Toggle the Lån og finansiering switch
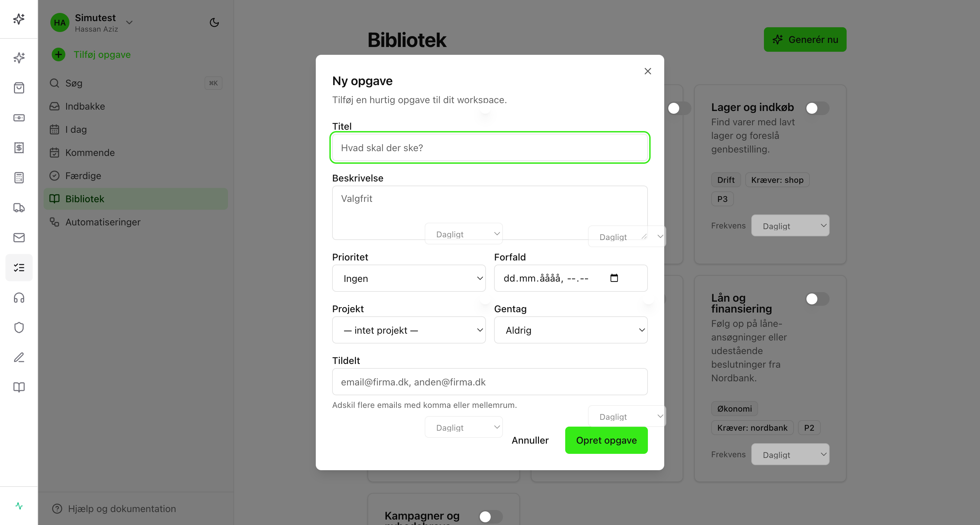Screen dimensions: 980x525 pos(817,299)
